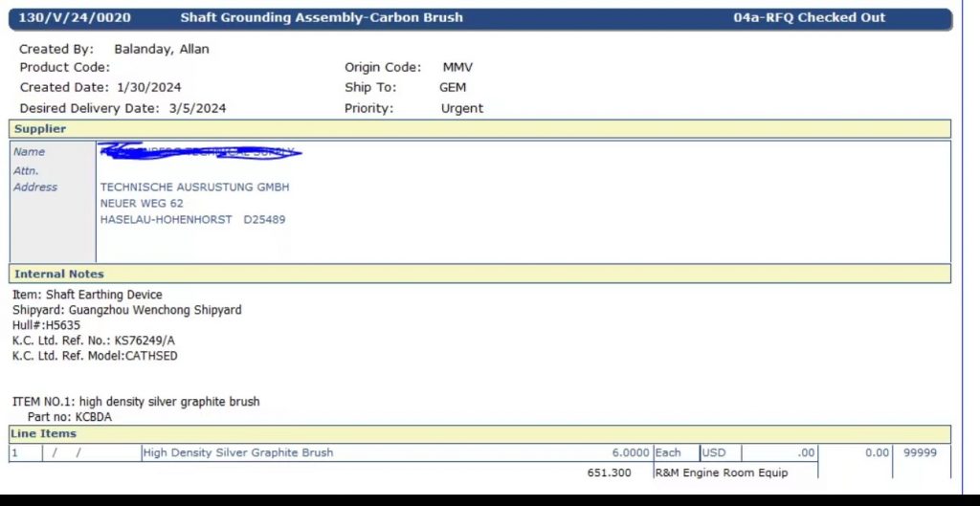
Task: Select the High Density Silver Graphite Brush line item
Action: pyautogui.click(x=237, y=452)
